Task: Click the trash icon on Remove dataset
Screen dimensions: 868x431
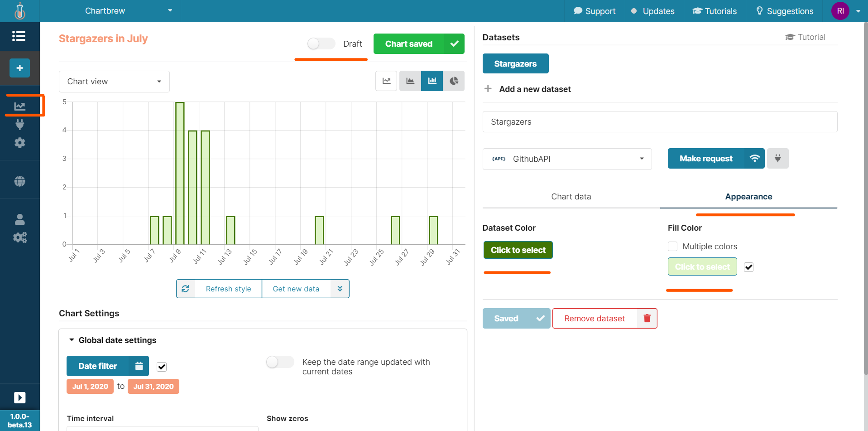Action: tap(647, 319)
